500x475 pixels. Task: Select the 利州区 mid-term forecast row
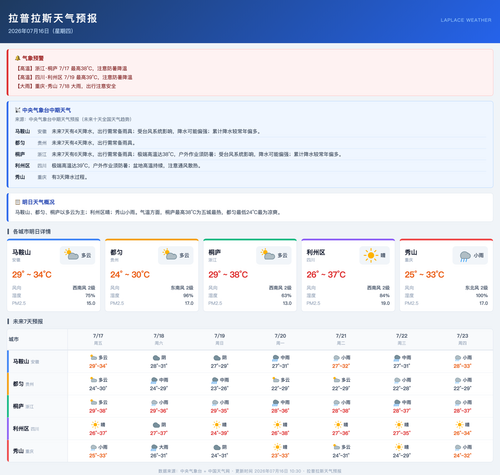[250, 165]
